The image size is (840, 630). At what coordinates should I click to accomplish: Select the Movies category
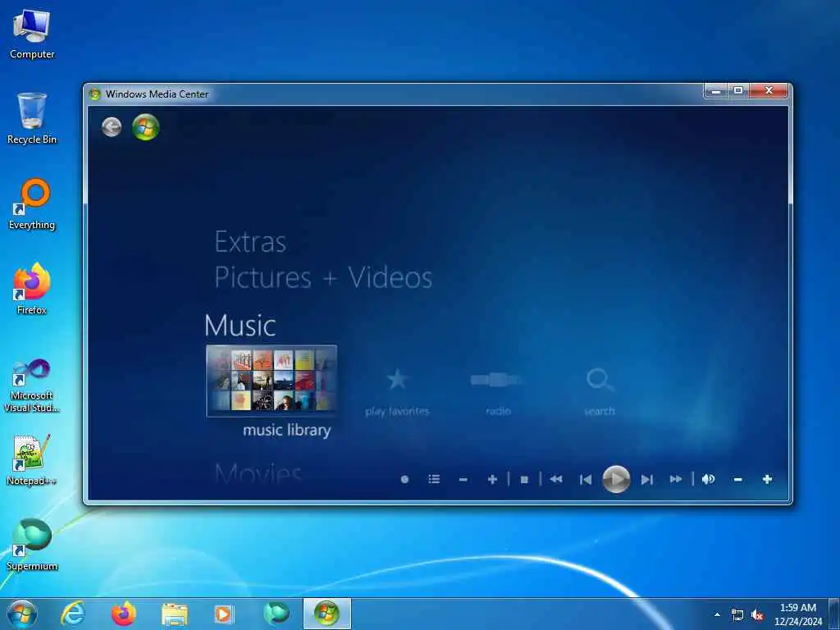point(258,473)
